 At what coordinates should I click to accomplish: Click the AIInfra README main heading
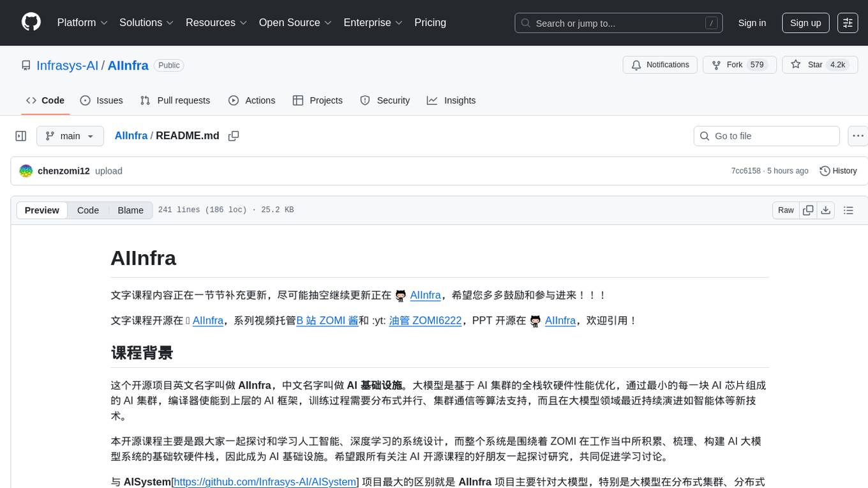pyautogui.click(x=144, y=258)
